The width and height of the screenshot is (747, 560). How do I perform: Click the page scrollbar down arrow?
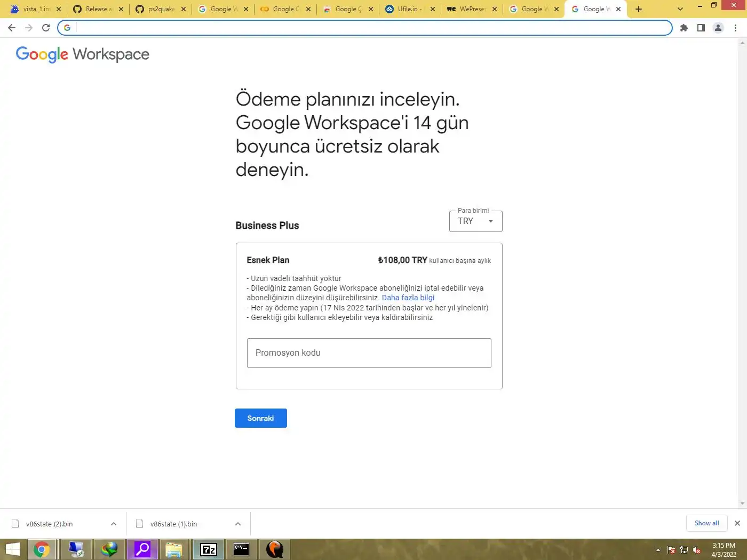(x=742, y=503)
